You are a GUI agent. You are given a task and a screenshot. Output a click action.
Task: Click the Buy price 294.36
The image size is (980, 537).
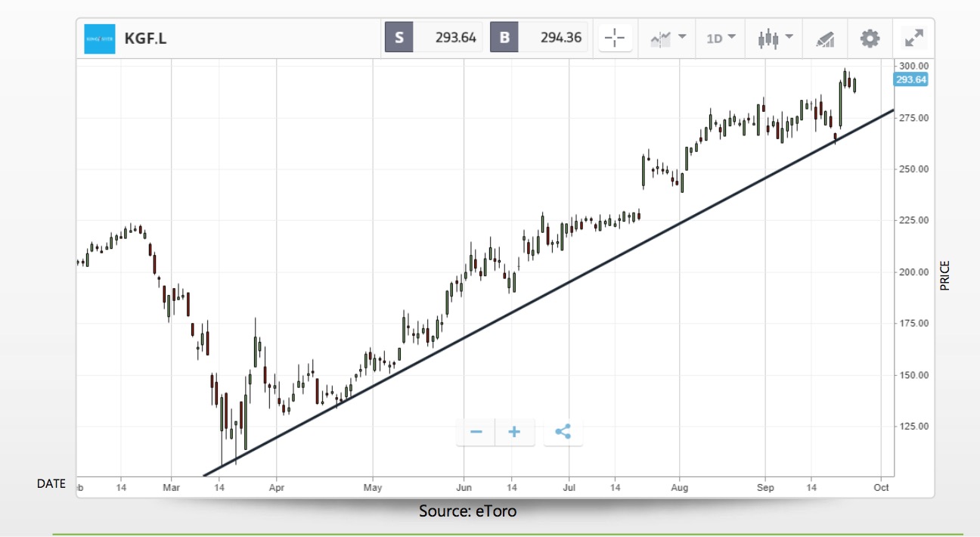click(560, 36)
